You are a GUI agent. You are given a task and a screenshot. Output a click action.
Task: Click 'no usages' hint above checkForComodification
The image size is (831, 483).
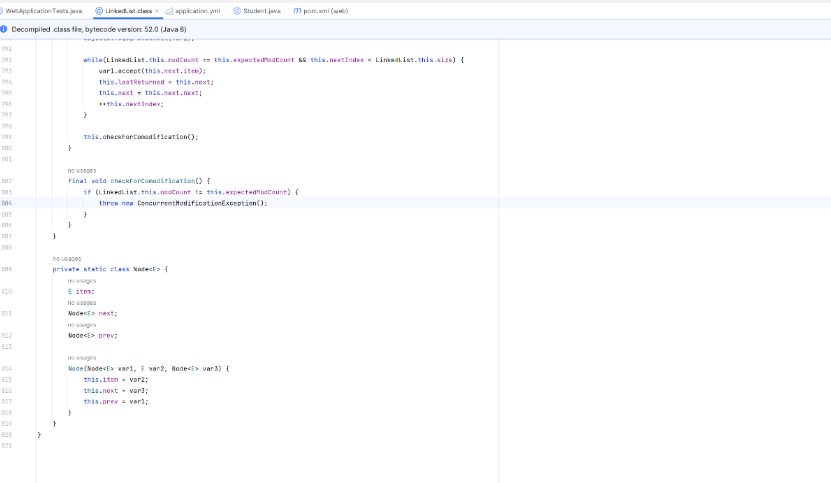[x=81, y=170]
